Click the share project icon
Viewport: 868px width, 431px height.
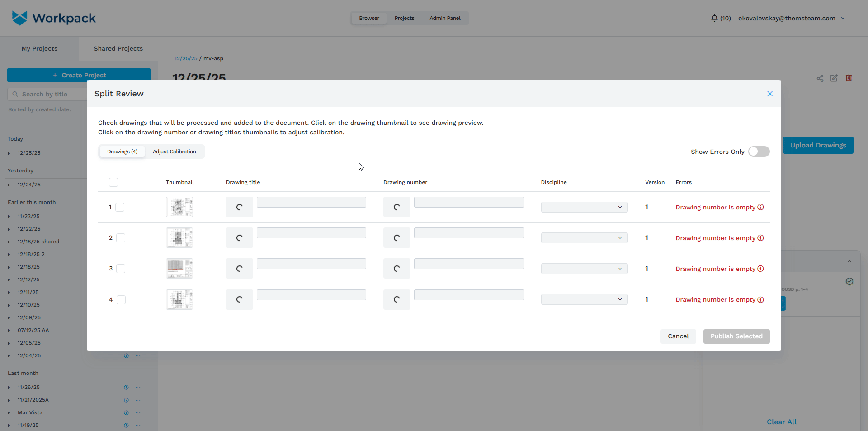click(820, 78)
